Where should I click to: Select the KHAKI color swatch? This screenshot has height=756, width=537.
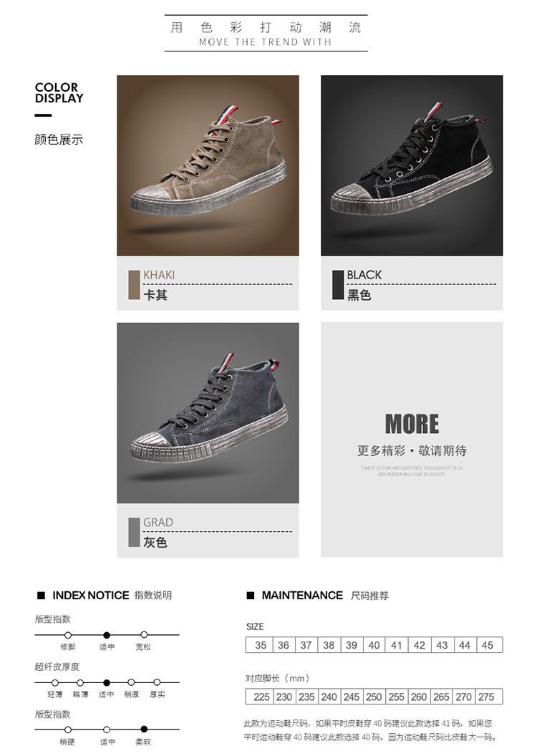coord(134,285)
